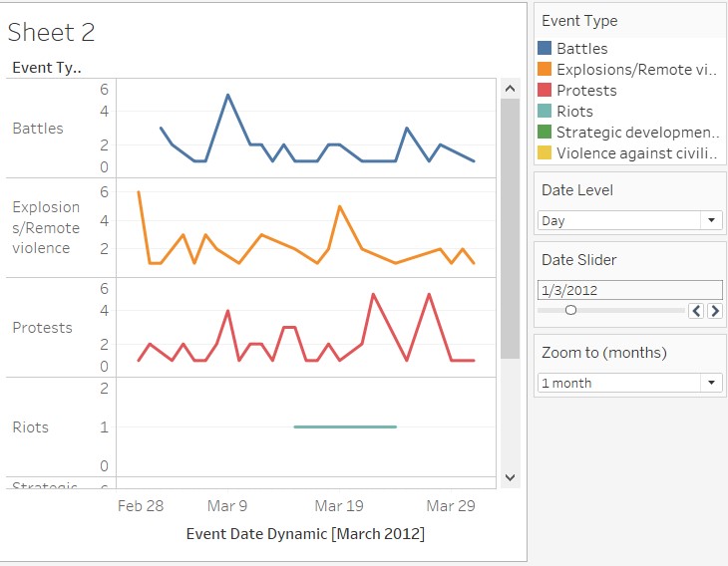Click the Date Slider date input field

pyautogui.click(x=629, y=290)
